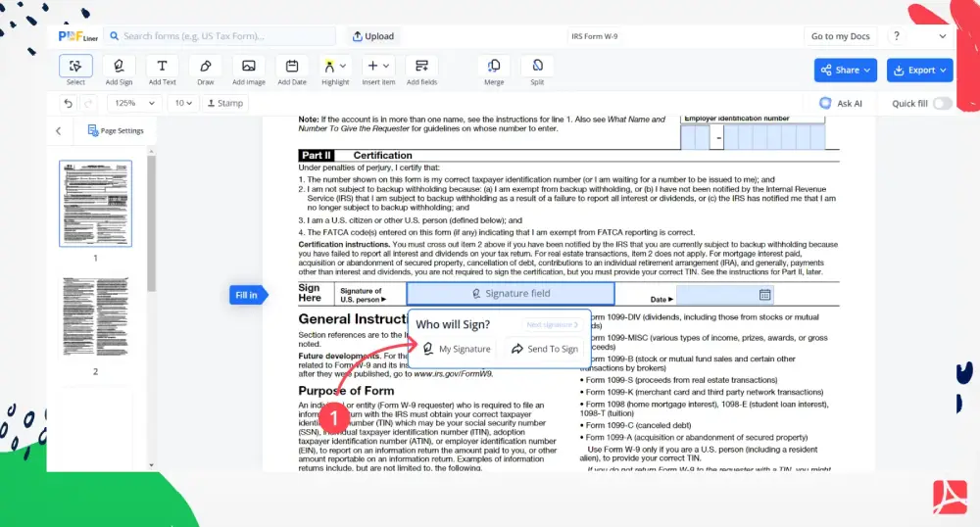Click the Insert item plus icon
980x527 pixels.
tap(372, 66)
